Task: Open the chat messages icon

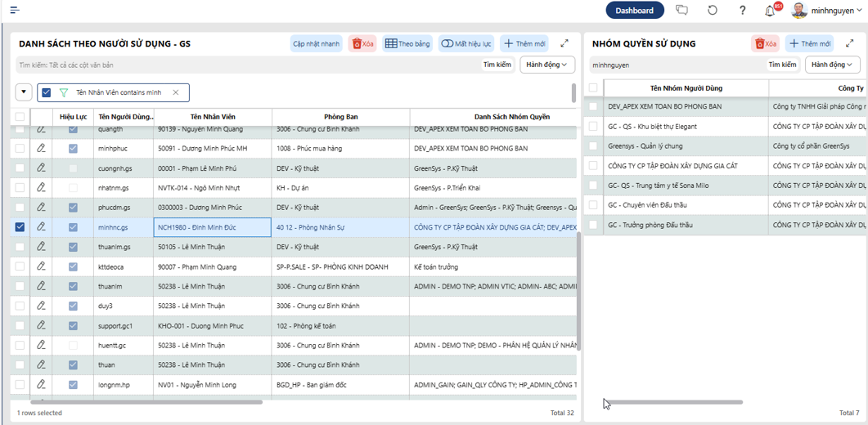Action: [682, 10]
